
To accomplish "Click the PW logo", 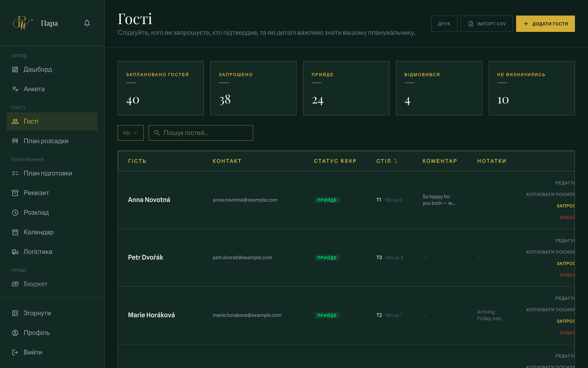I will point(23,23).
